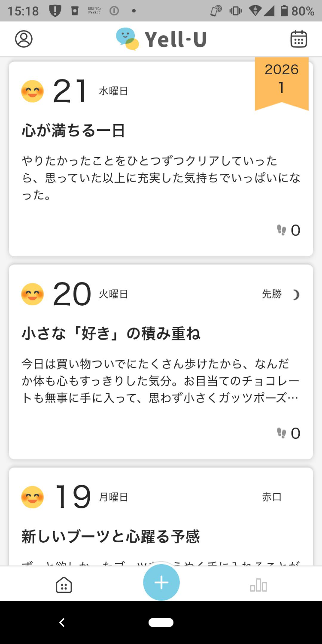This screenshot has width=322, height=644.
Task: Tap the Yell-U logo in header
Action: [161, 39]
